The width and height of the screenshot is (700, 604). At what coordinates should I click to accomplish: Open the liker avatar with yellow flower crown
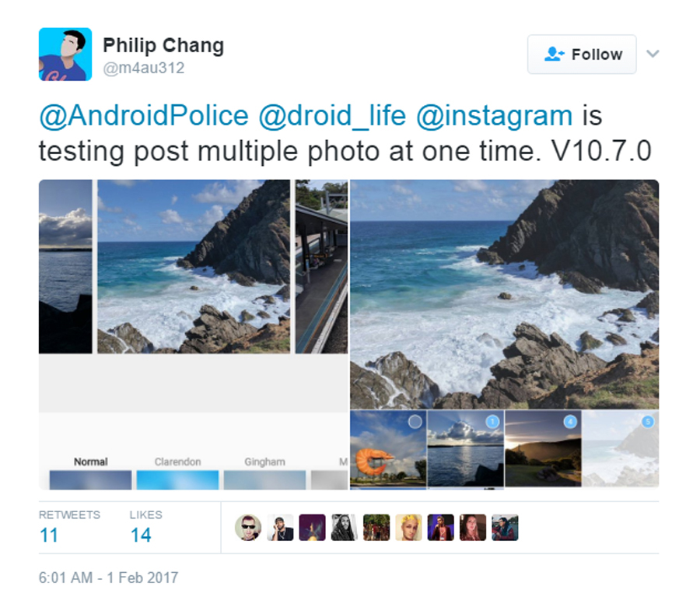[408, 528]
